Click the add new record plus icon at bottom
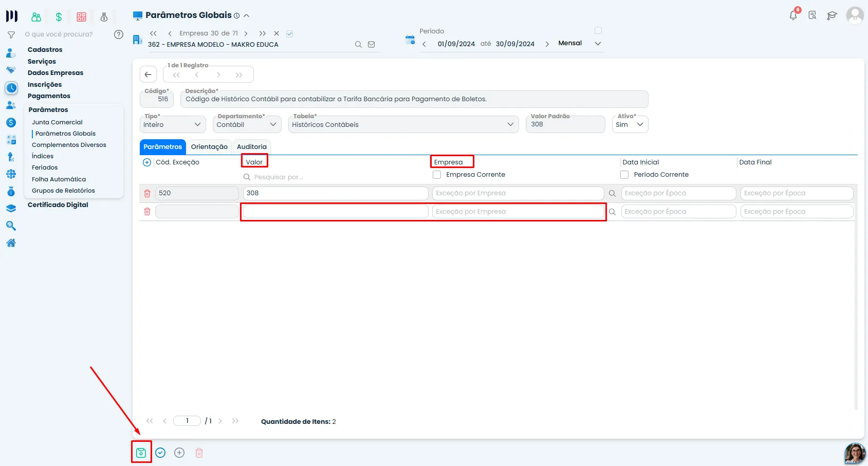The width and height of the screenshot is (868, 466). pos(179,453)
